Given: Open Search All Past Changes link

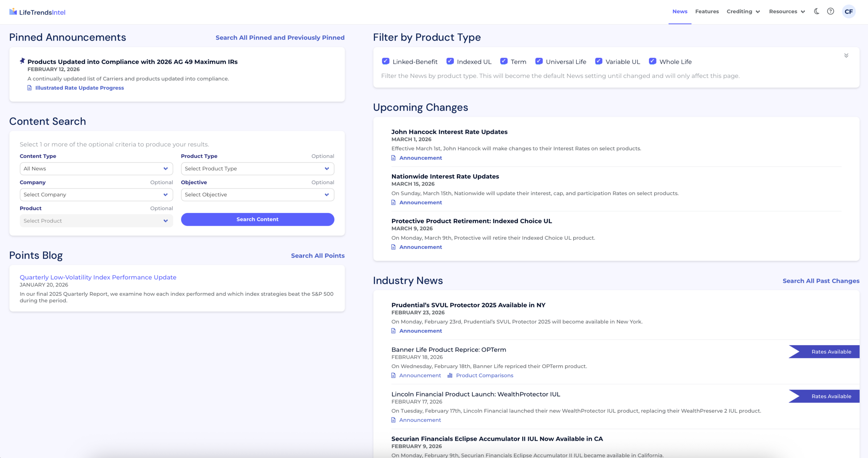Looking at the screenshot, I should coord(821,281).
